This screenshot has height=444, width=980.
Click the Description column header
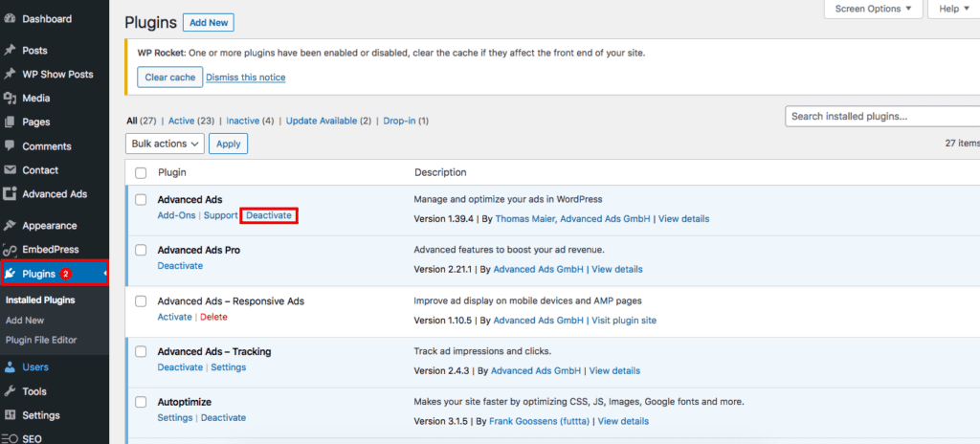440,172
